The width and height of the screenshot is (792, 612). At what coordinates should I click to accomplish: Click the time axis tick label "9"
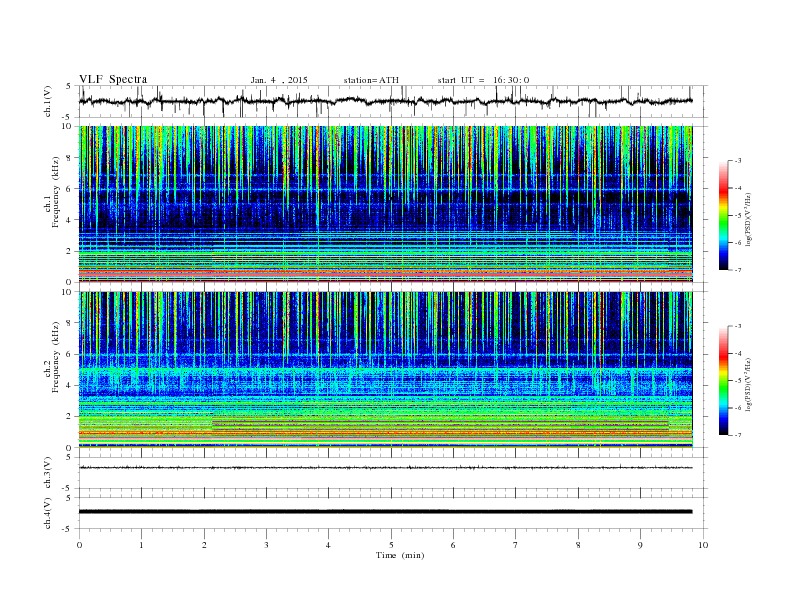pos(640,545)
